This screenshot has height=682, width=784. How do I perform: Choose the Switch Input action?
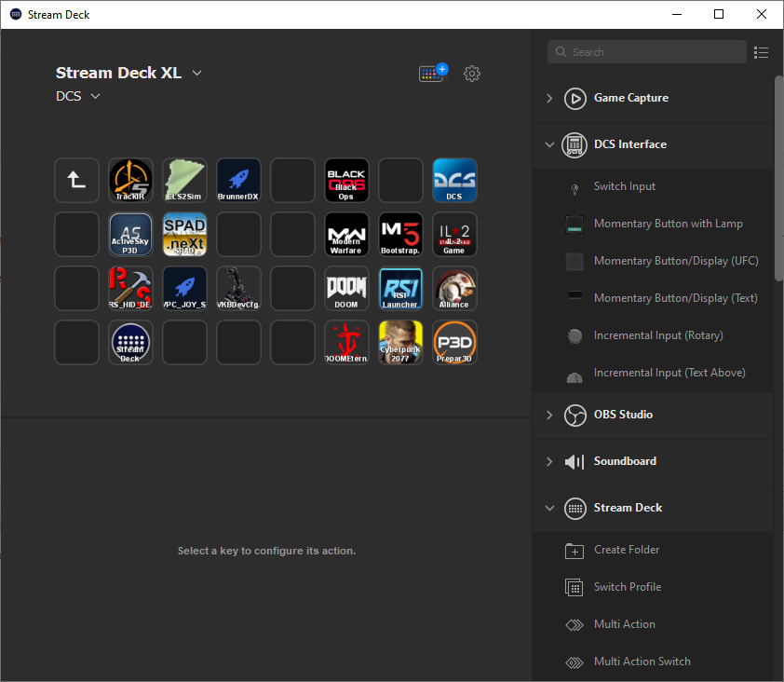coord(654,186)
